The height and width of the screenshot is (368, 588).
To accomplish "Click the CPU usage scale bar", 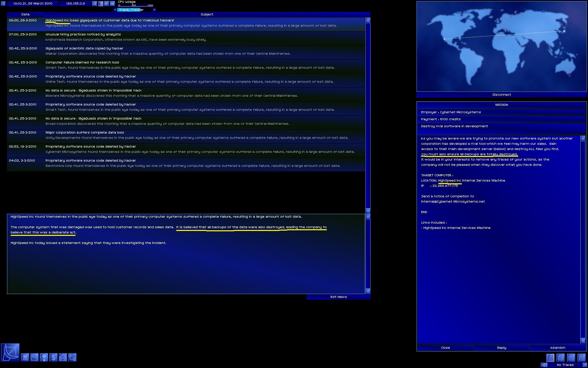I will point(135,6).
